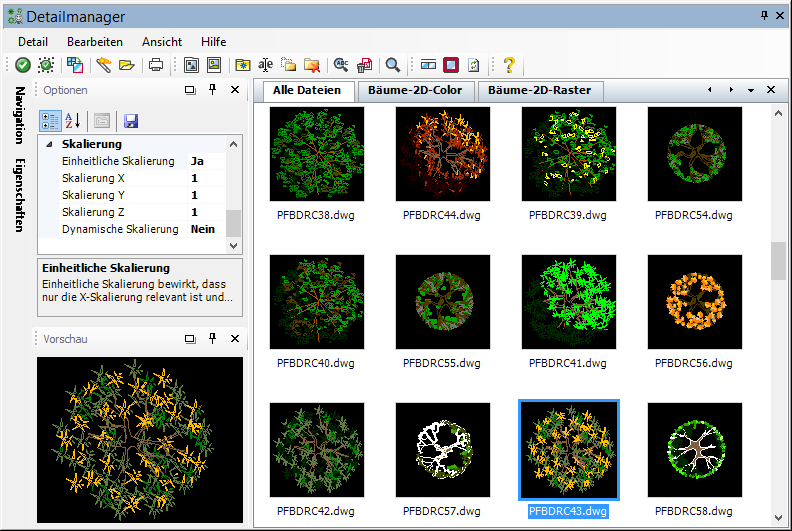The height and width of the screenshot is (531, 792).
Task: Click the green checkmark confirm icon
Action: click(22, 65)
